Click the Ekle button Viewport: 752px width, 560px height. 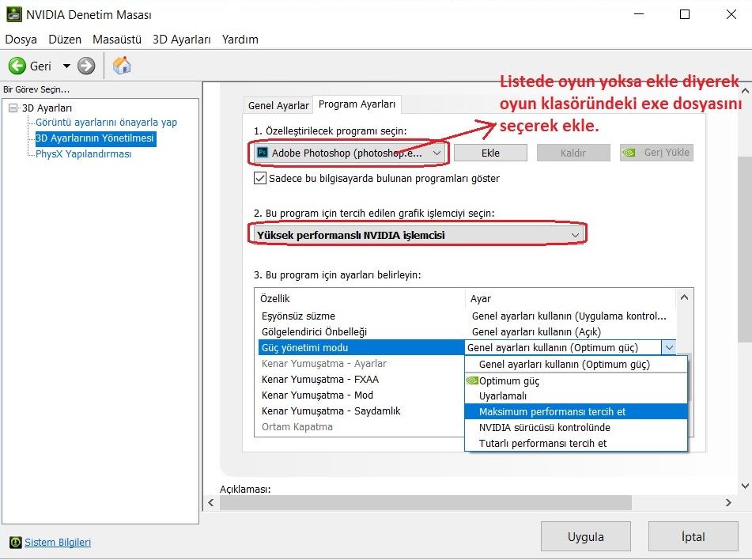pyautogui.click(x=490, y=153)
